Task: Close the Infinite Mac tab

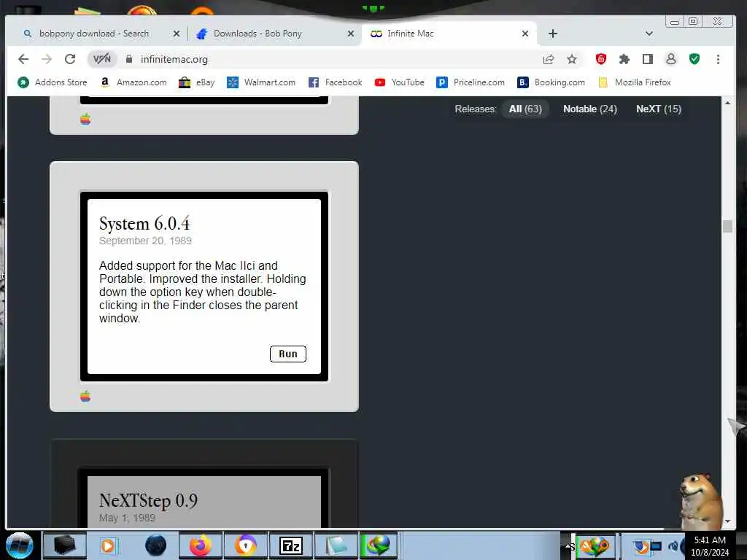Action: [525, 34]
